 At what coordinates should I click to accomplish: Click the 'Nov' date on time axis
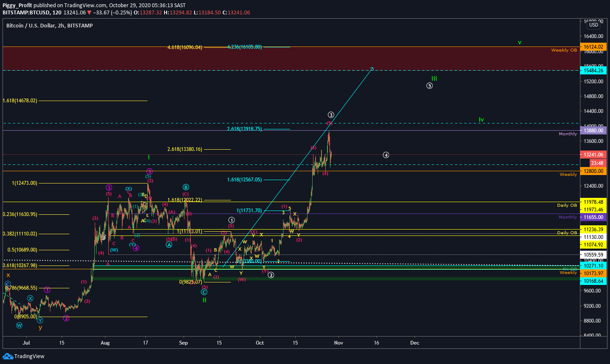click(x=338, y=343)
